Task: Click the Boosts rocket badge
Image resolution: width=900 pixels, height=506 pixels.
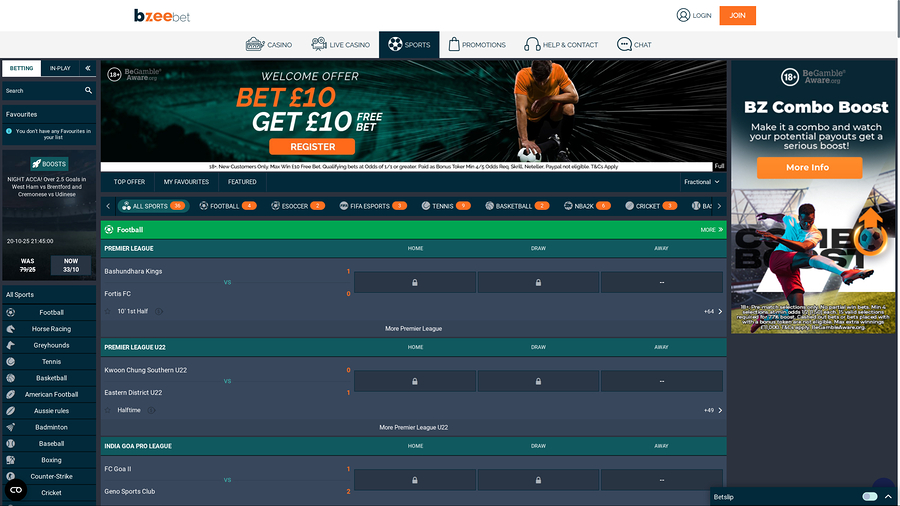Action: tap(49, 164)
